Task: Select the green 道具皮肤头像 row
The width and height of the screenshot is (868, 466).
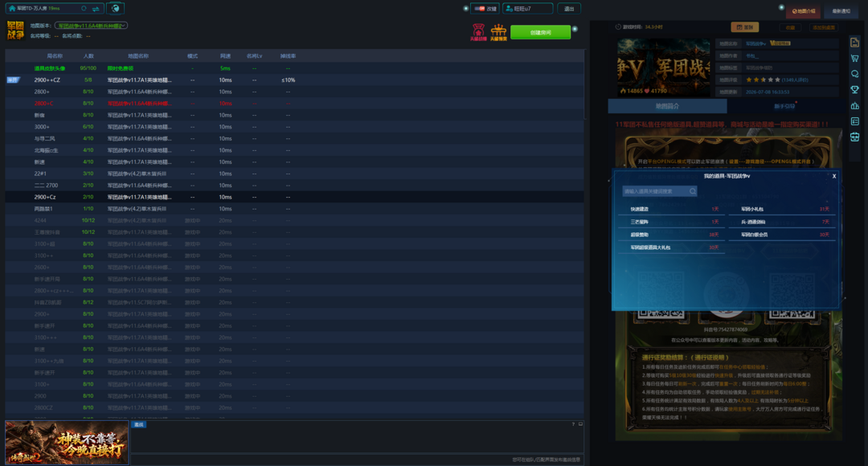Action: click(x=294, y=68)
